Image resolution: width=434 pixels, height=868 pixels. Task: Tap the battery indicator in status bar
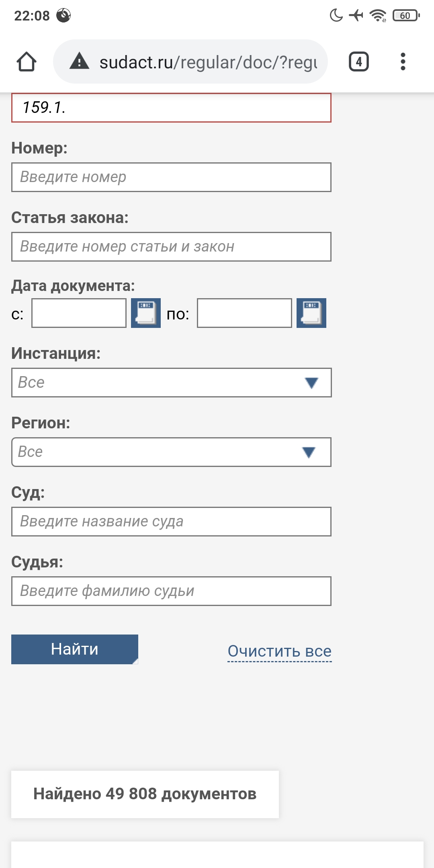(x=406, y=16)
